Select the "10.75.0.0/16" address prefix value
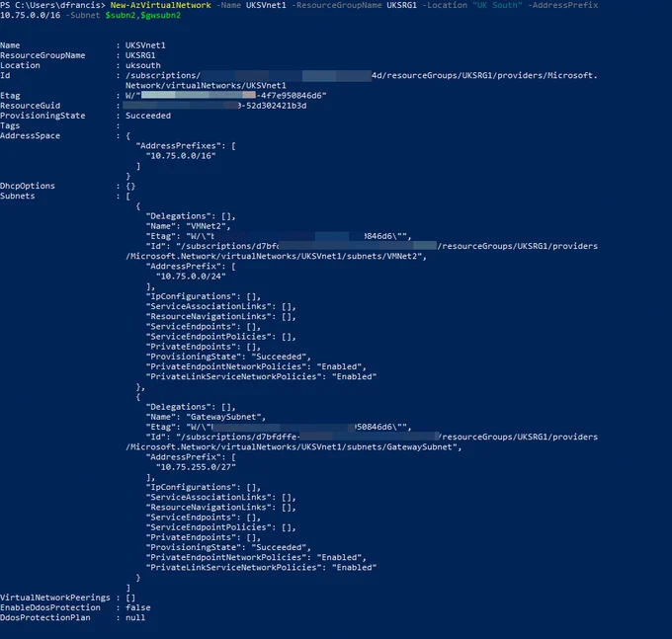Screen dimensions: 672x639 coord(181,156)
